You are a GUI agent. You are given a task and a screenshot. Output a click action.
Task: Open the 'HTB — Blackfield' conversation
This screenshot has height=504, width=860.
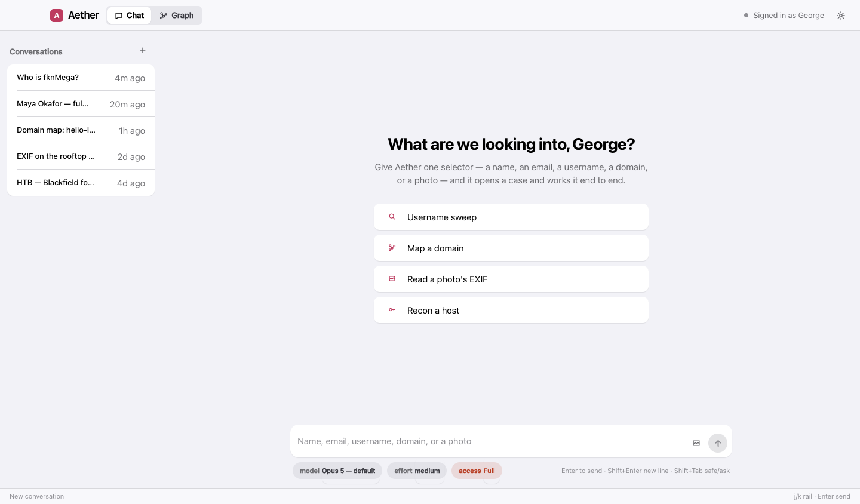pyautogui.click(x=81, y=183)
